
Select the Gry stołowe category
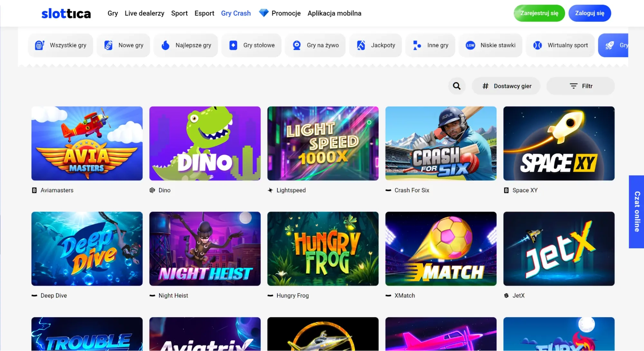point(251,45)
